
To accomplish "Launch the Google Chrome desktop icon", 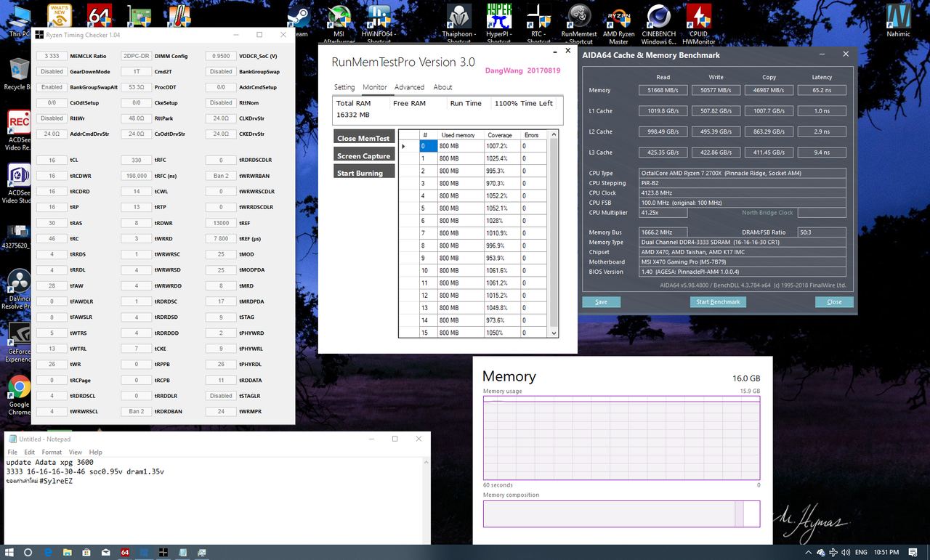I will (18, 395).
